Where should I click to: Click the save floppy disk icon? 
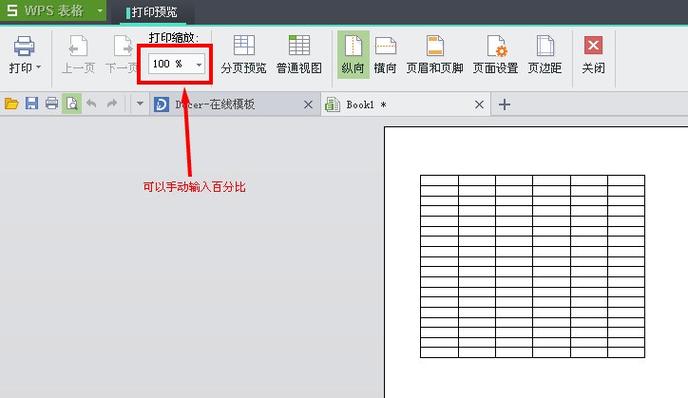[32, 104]
